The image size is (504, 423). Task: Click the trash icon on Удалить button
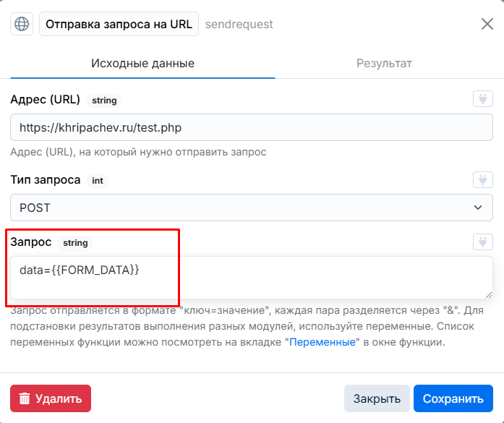click(x=25, y=398)
